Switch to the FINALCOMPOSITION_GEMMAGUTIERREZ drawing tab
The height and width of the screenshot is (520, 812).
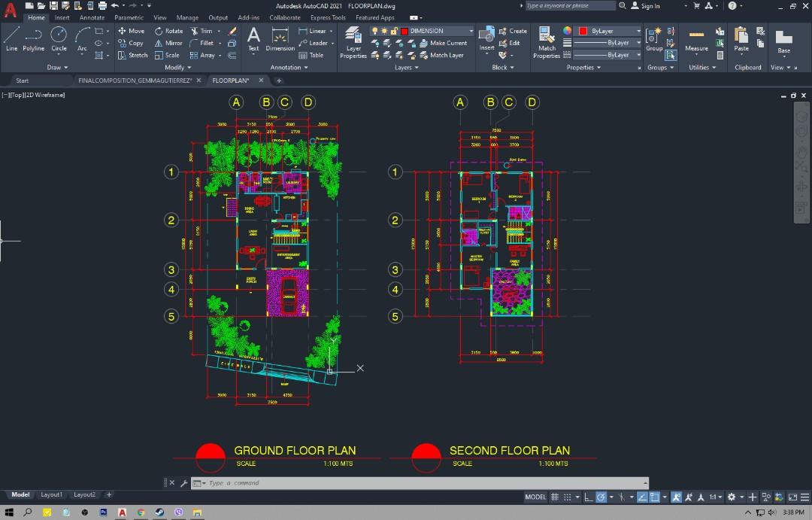135,80
